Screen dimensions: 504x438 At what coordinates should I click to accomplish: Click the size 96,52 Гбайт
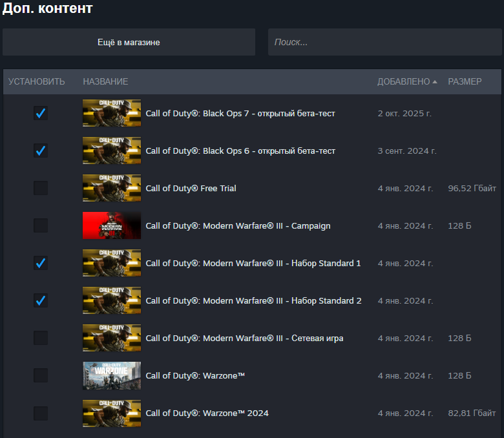[472, 188]
